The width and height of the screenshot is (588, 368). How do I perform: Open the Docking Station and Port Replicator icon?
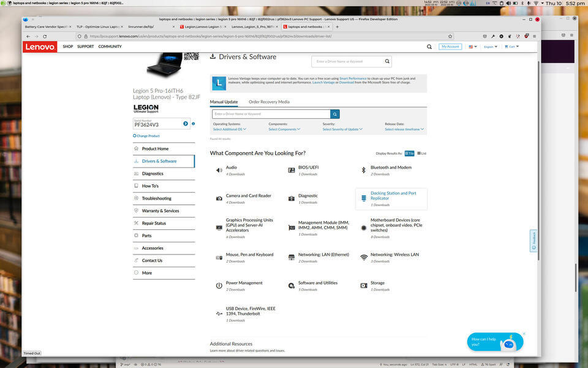[x=363, y=198]
